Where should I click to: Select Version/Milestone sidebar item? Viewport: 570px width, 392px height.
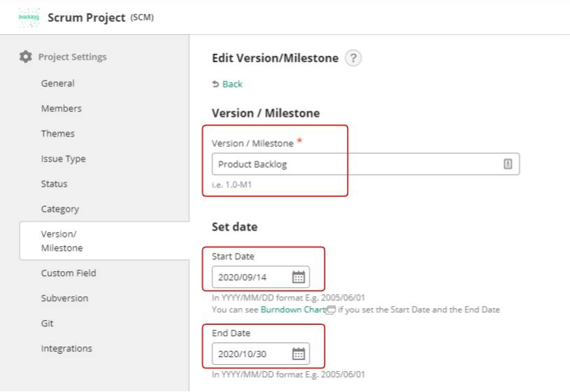(62, 241)
